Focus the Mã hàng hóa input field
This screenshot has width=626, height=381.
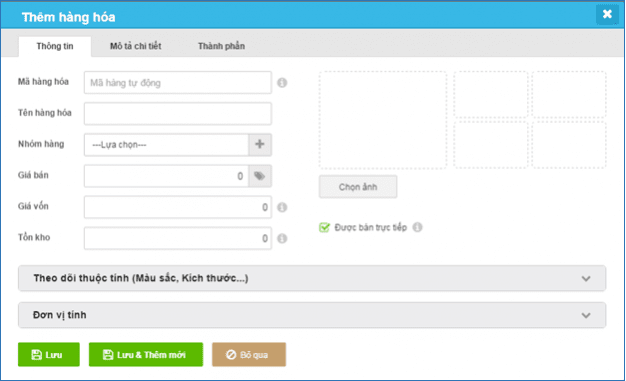[x=178, y=83]
